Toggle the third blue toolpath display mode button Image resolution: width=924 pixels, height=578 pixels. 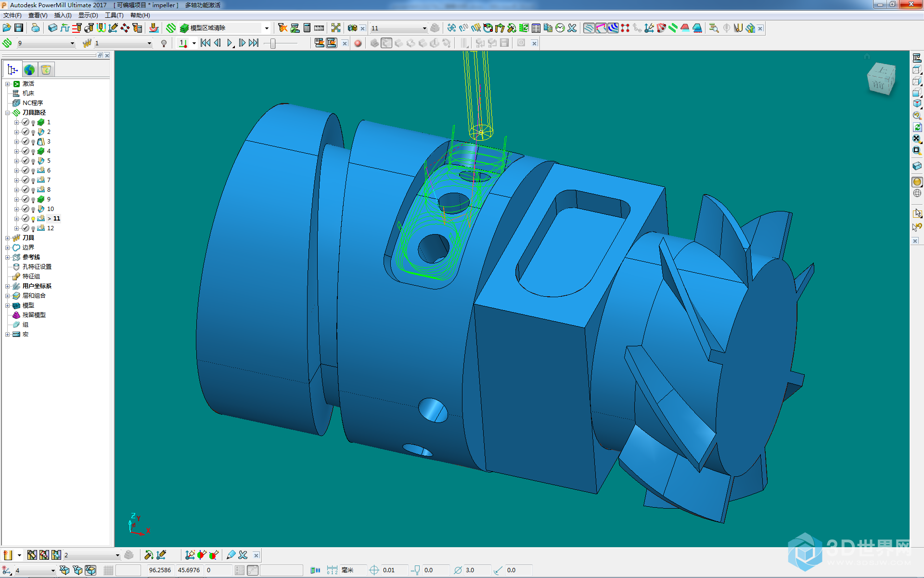pyautogui.click(x=613, y=28)
